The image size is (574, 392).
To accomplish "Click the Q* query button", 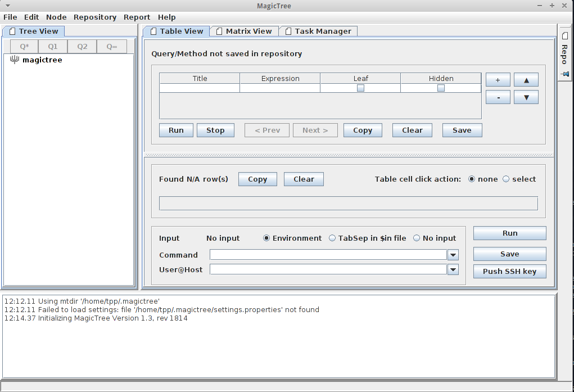I will point(24,47).
